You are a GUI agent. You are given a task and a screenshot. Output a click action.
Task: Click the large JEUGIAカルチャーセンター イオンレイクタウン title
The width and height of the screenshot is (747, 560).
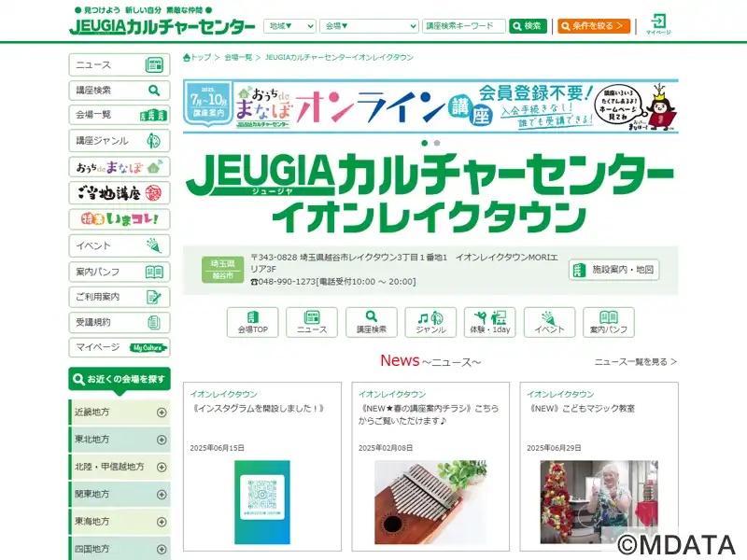point(430,193)
